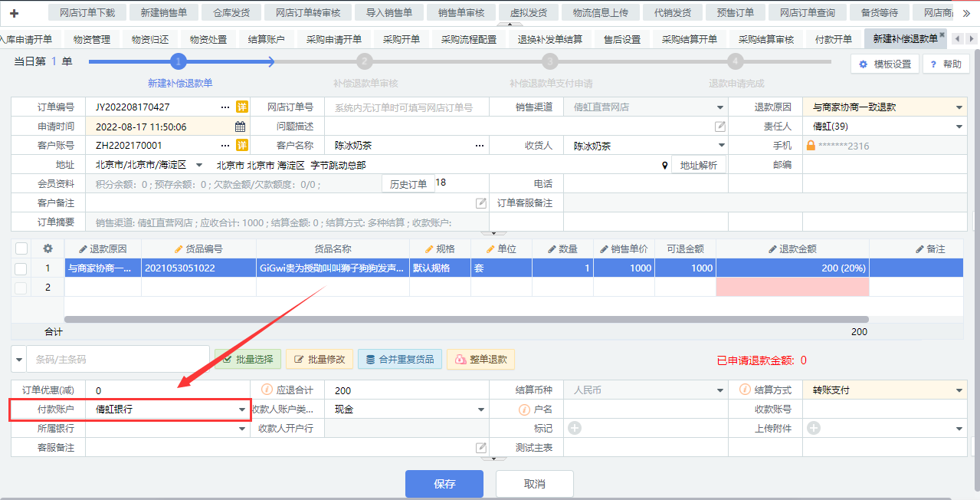Click the orange 详 icon beside 订单编号
This screenshot has width=980, height=500.
[241, 107]
